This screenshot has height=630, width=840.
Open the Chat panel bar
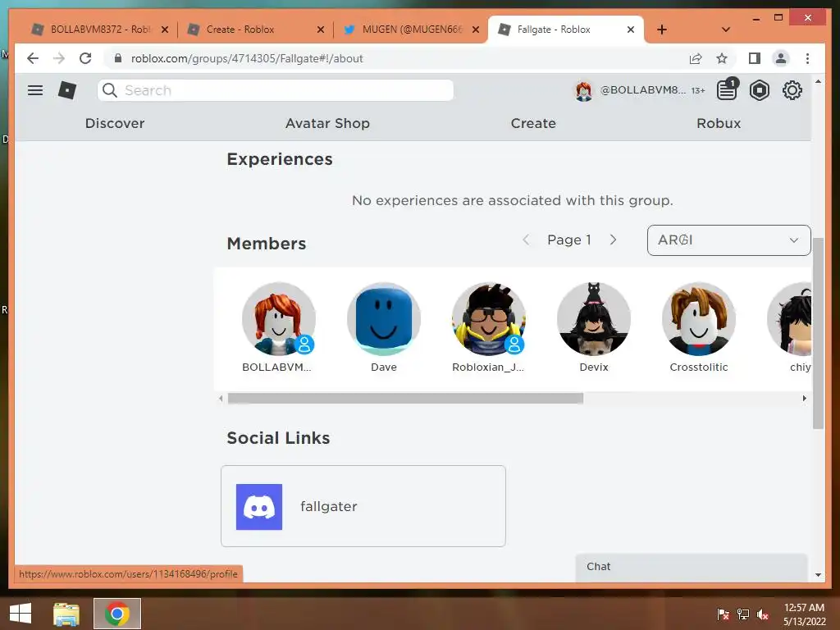pyautogui.click(x=691, y=567)
